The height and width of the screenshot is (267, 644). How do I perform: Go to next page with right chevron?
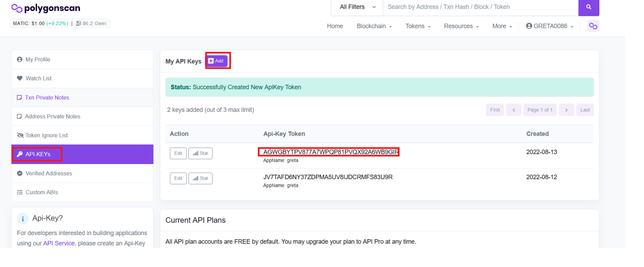pos(566,110)
